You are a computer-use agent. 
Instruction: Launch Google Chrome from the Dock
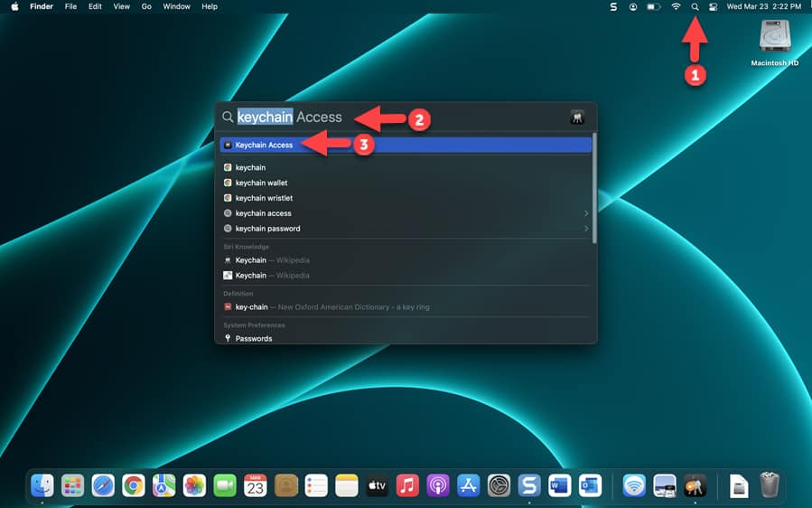click(134, 485)
